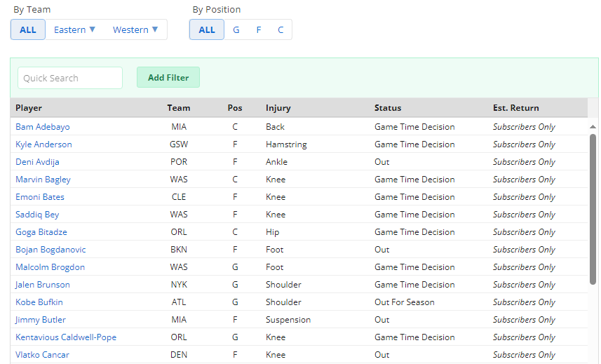
Task: Open Jalen Brunson player link
Action: (43, 285)
